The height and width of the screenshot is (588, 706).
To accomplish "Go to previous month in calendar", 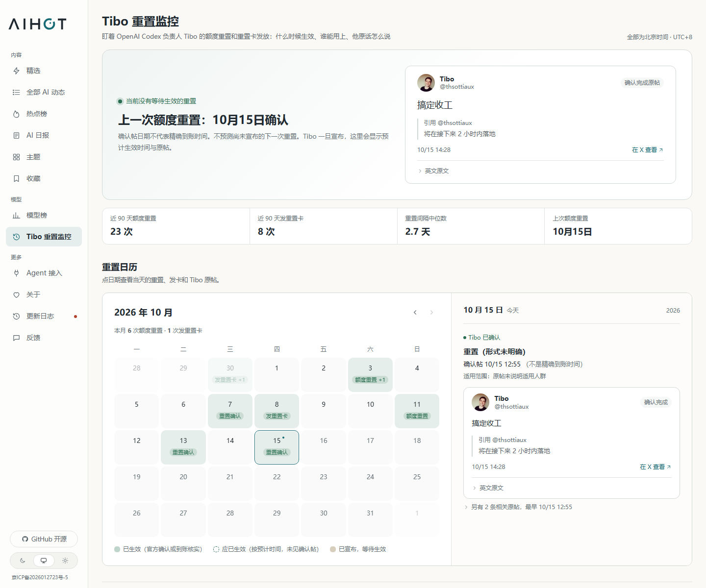I will (415, 312).
